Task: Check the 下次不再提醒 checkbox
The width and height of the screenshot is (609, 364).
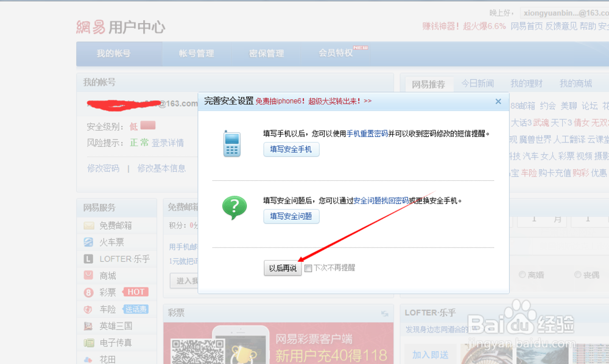Action: tap(308, 268)
